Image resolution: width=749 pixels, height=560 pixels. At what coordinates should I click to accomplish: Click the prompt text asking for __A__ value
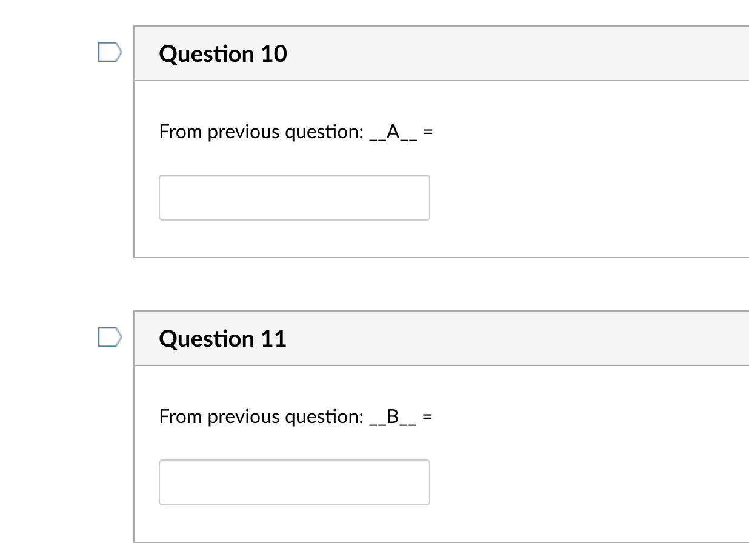click(x=296, y=132)
